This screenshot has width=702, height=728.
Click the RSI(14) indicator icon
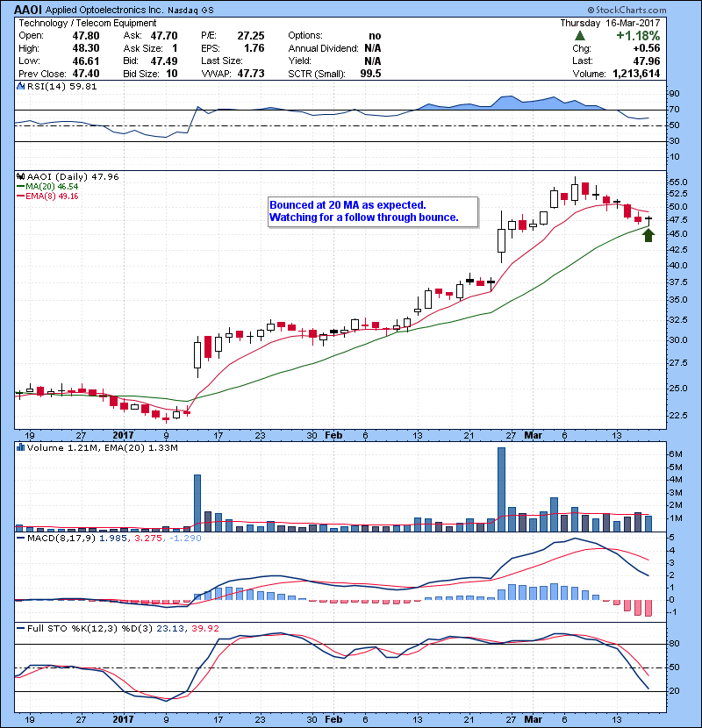(20, 86)
